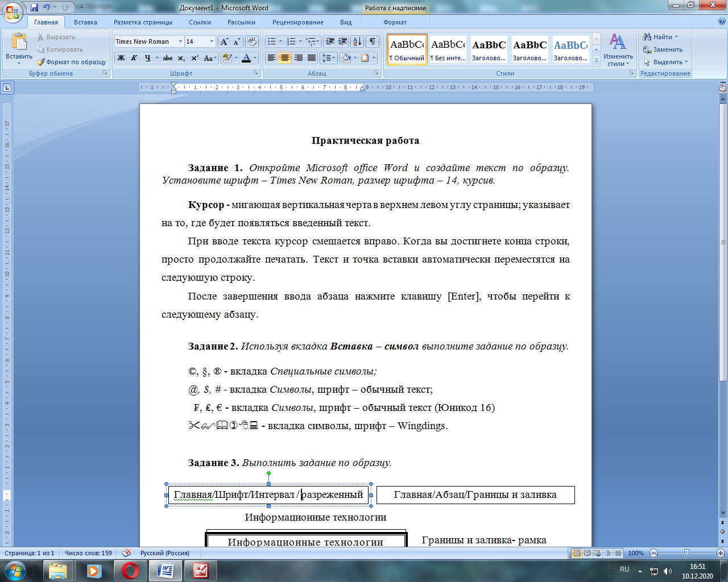Open Windows Explorer from taskbar
Image resolution: width=728 pixels, height=582 pixels.
coord(58,571)
